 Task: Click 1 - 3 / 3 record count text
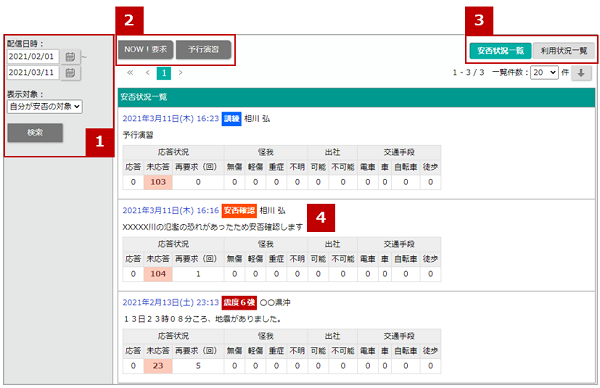tap(468, 72)
